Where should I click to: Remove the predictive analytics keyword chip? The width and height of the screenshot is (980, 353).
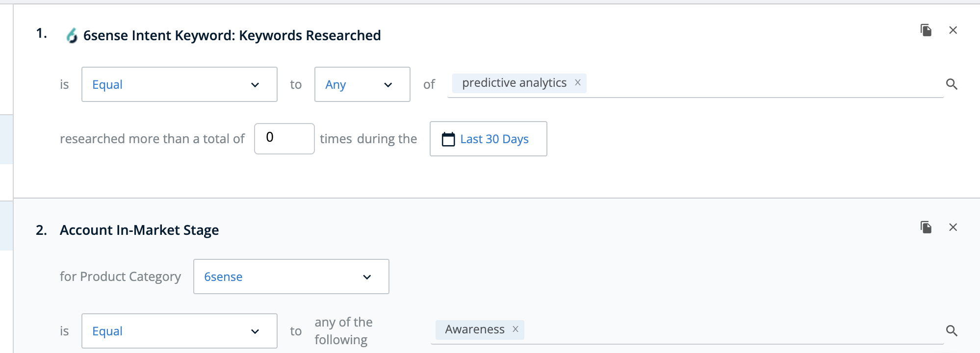click(x=578, y=83)
